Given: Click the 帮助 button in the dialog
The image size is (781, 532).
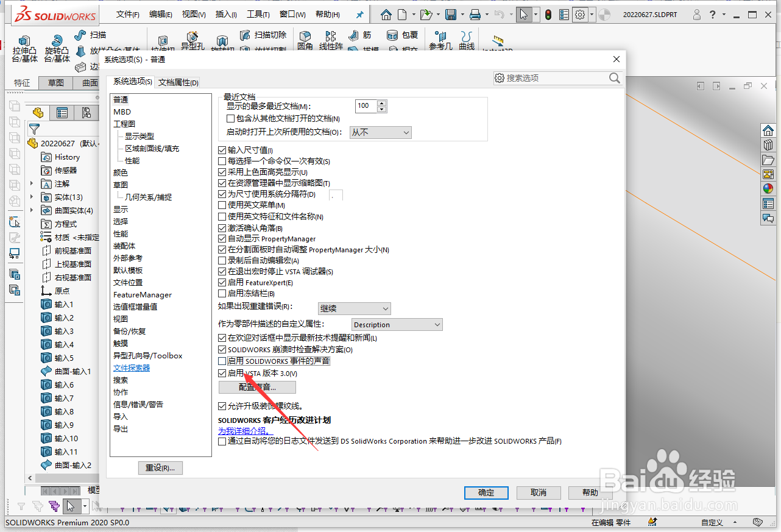Looking at the screenshot, I should tap(590, 492).
